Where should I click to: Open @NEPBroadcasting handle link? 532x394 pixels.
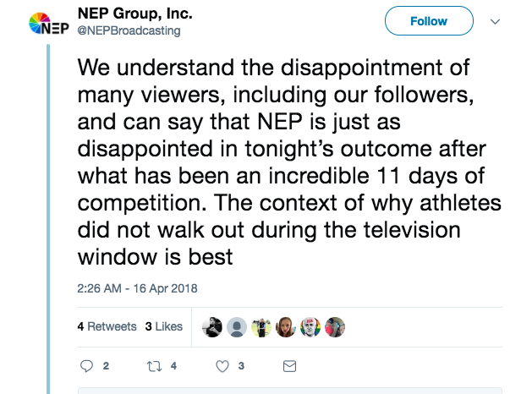[129, 30]
